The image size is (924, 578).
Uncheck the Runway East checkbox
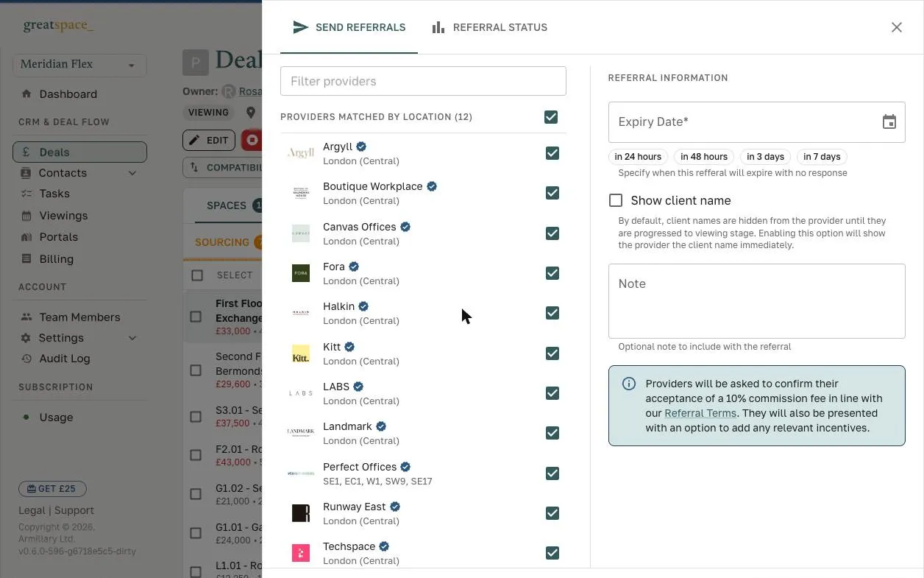coord(552,513)
